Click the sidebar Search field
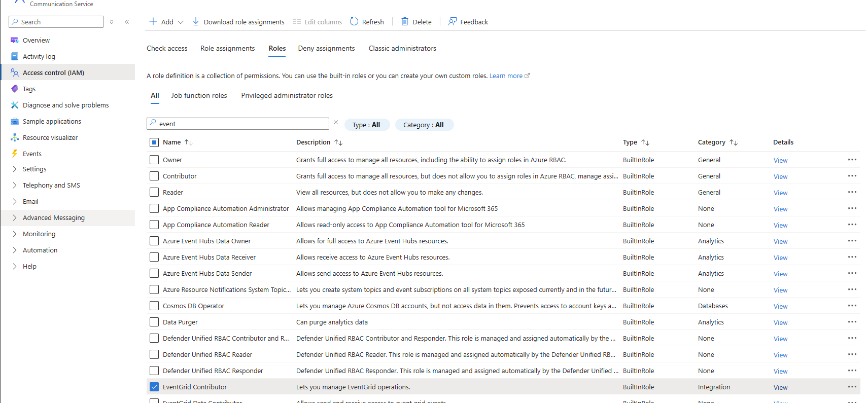 (56, 22)
